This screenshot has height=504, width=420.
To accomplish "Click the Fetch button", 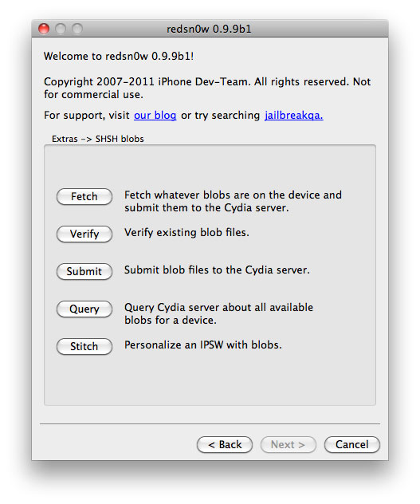I will pyautogui.click(x=84, y=196).
